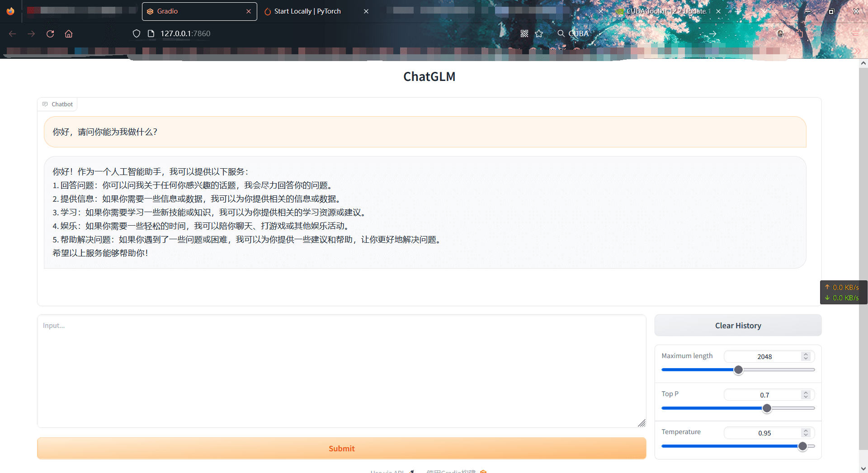Click the Firefox logo icon in tab bar
The width and height of the screenshot is (868, 473).
click(10, 11)
